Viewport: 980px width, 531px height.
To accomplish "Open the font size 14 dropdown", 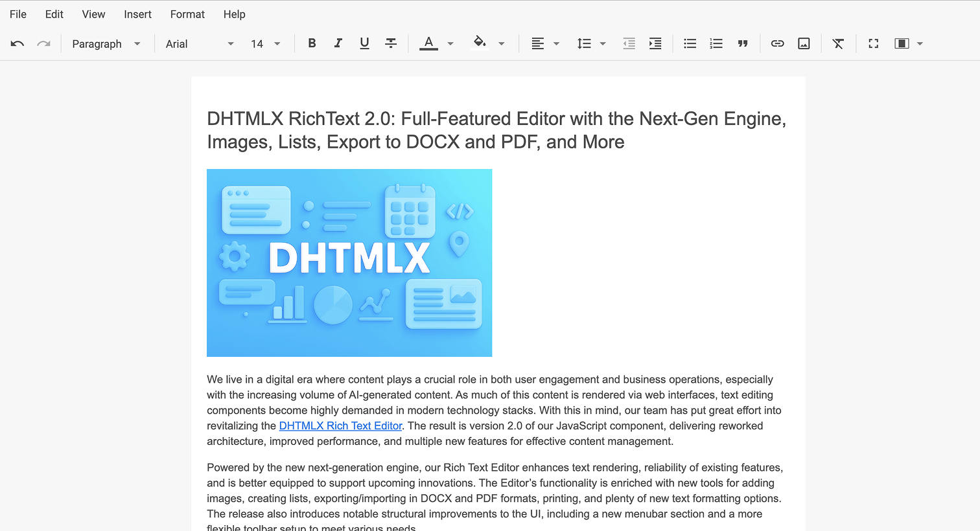I will 266,43.
